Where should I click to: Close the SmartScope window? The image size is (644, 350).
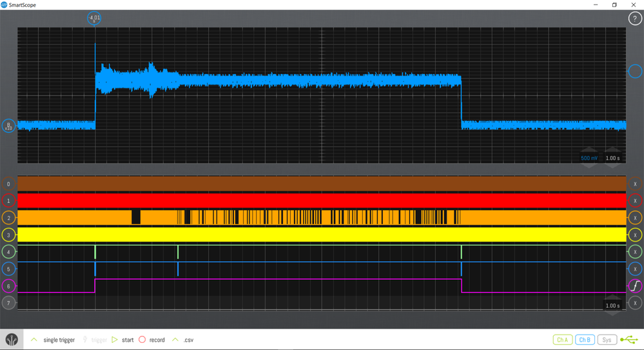[x=633, y=5]
